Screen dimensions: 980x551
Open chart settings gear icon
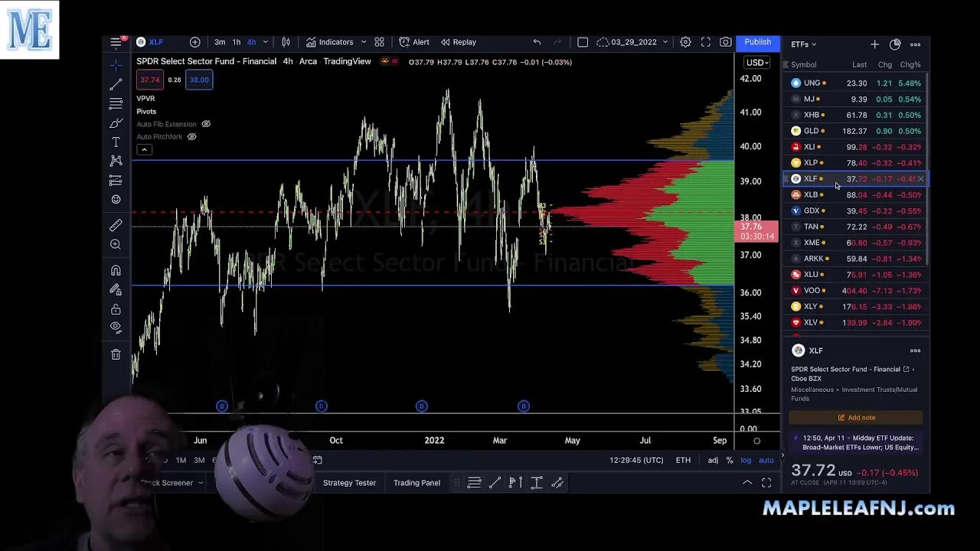(x=685, y=42)
